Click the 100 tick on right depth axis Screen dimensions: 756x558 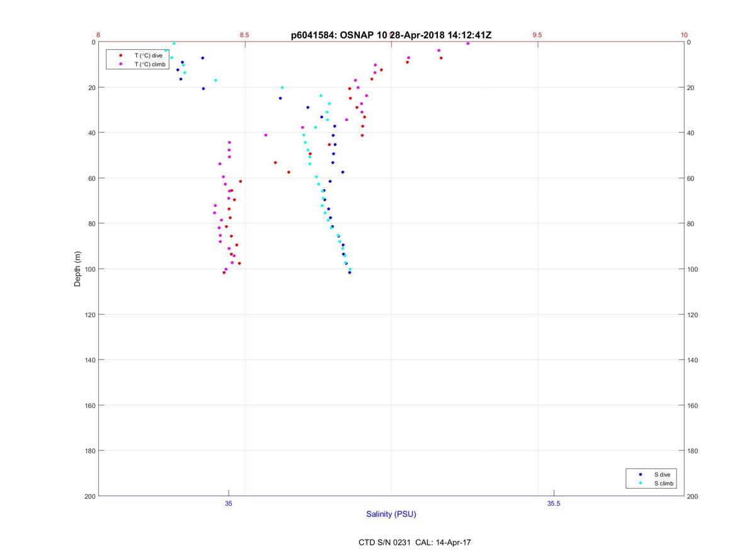tap(692, 269)
